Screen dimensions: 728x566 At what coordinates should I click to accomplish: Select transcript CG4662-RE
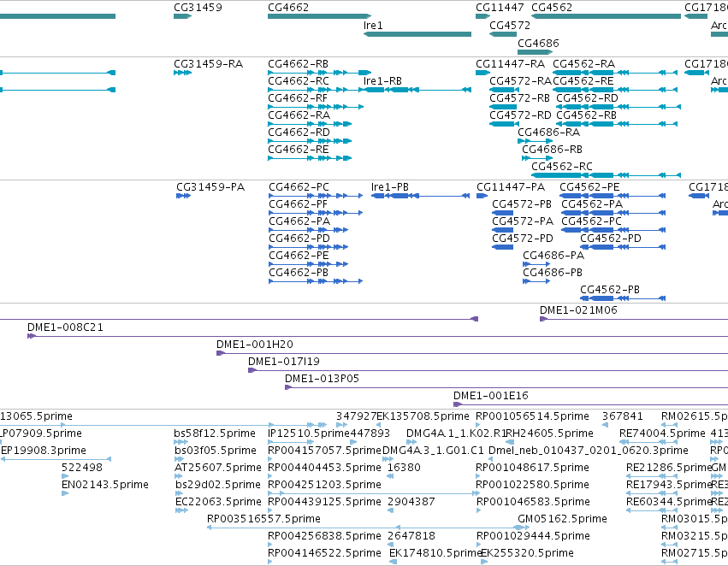(x=298, y=150)
